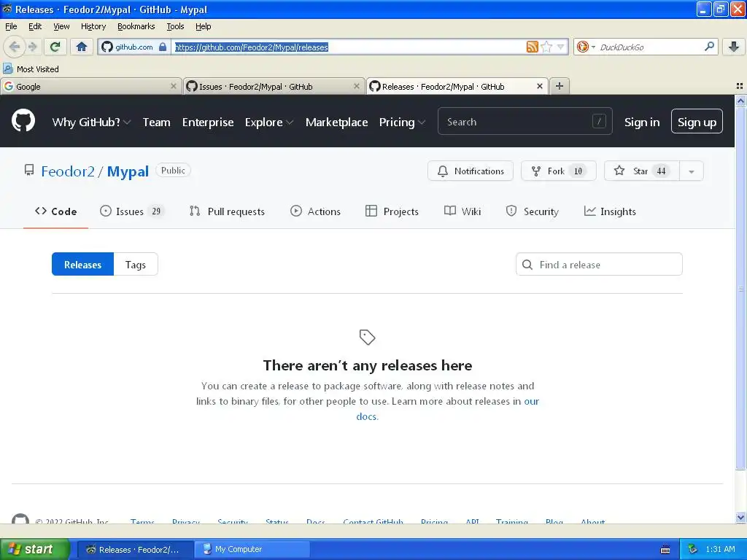Click the keyboard icon in the system tray

click(665, 550)
